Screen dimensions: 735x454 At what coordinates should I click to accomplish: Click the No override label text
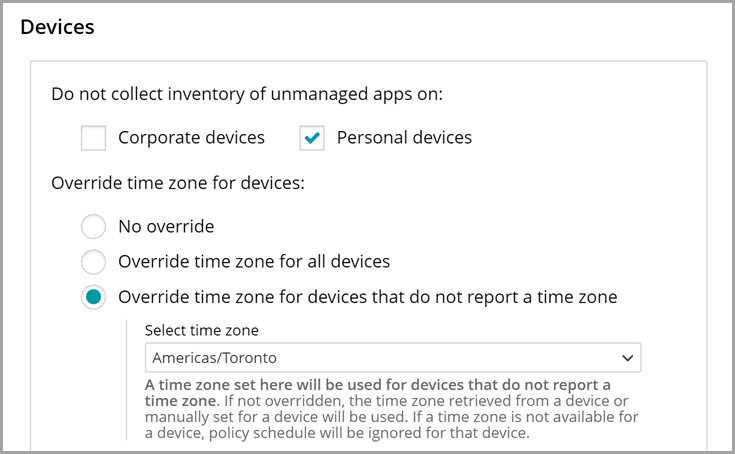[x=166, y=227]
